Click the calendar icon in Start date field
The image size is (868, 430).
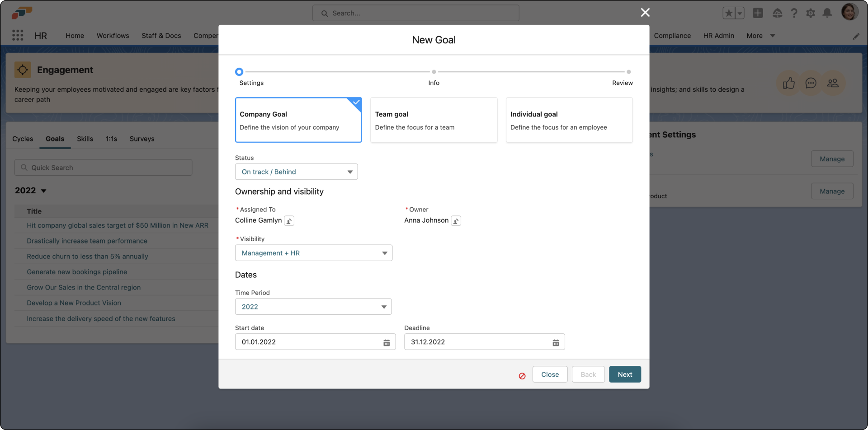387,342
